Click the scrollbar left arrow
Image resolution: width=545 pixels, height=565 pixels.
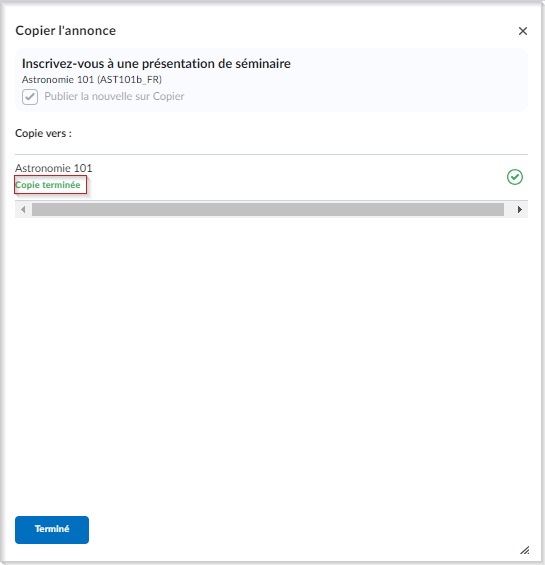point(23,209)
